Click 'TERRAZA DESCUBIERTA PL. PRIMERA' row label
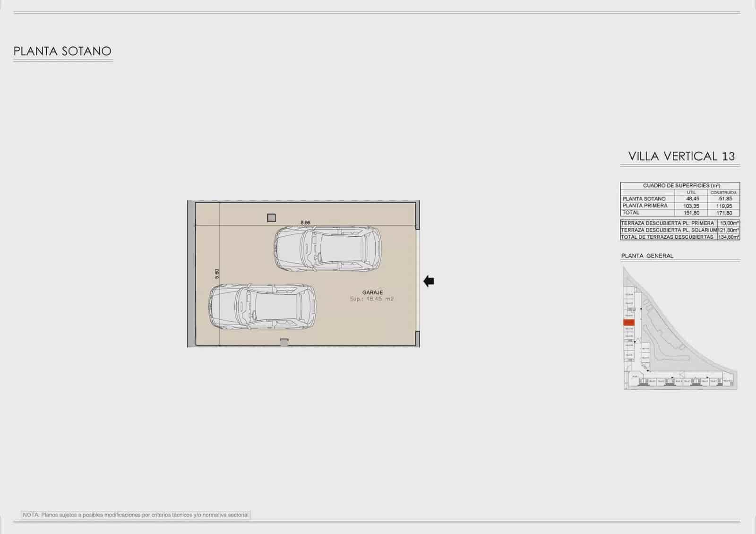This screenshot has height=534, width=756. (x=668, y=223)
